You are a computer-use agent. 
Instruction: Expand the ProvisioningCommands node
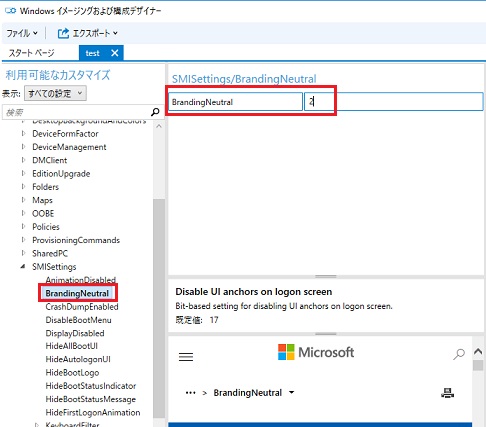click(x=23, y=240)
